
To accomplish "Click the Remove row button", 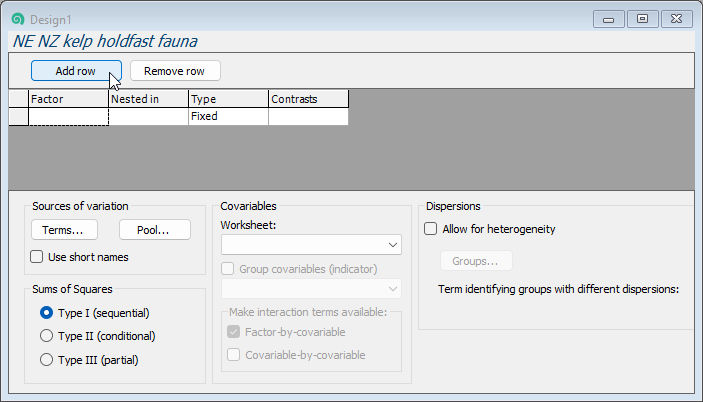I will point(175,71).
